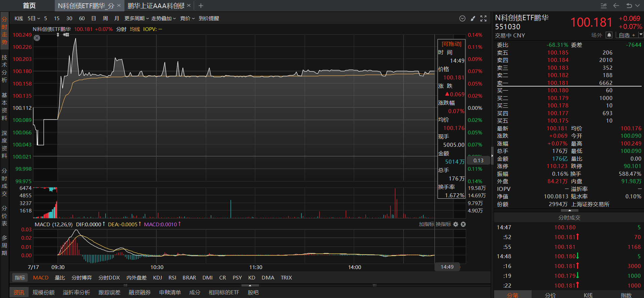Click the circled X icon on chart
Screen dimensions: 644x298
point(37,38)
